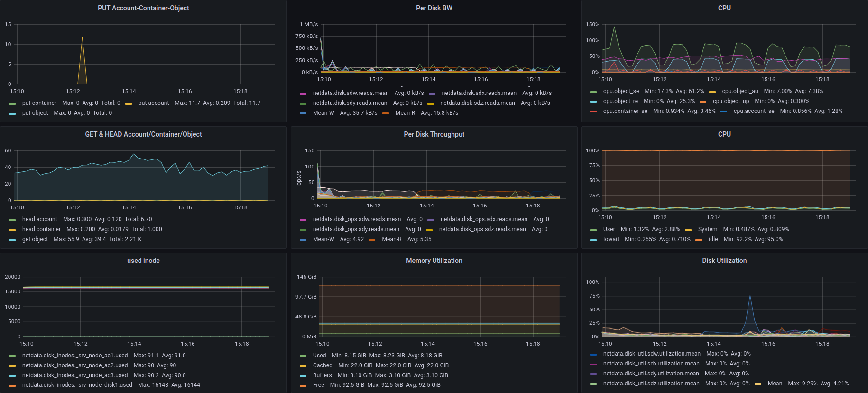Click the Free memory legend color swatch
This screenshot has width=868, height=393.
[x=303, y=385]
